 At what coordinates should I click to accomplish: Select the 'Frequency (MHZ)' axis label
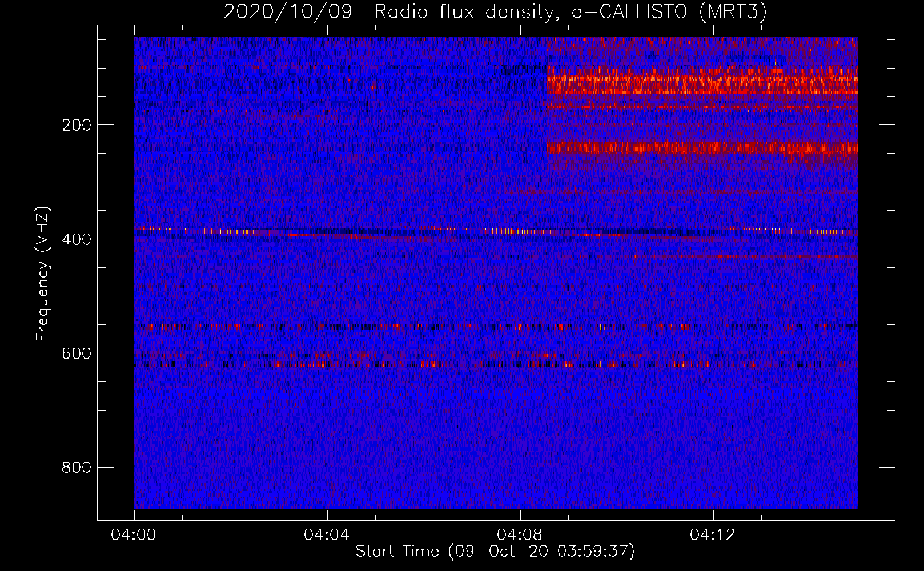(x=43, y=274)
